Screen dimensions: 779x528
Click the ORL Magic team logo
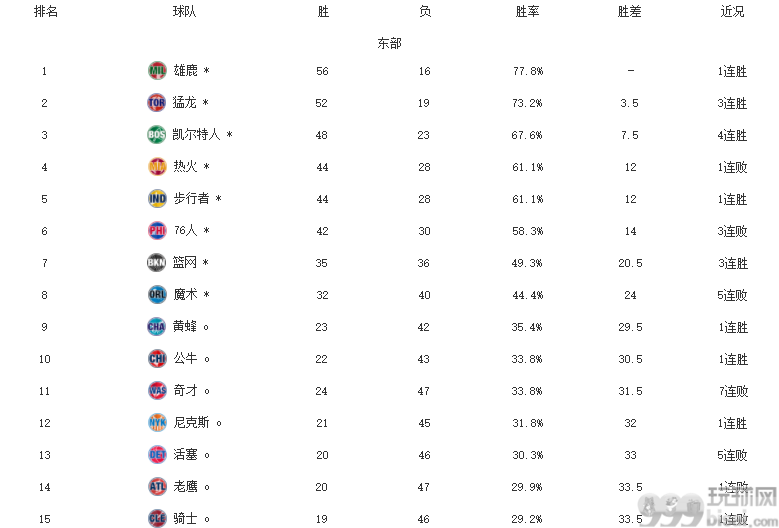[157, 295]
